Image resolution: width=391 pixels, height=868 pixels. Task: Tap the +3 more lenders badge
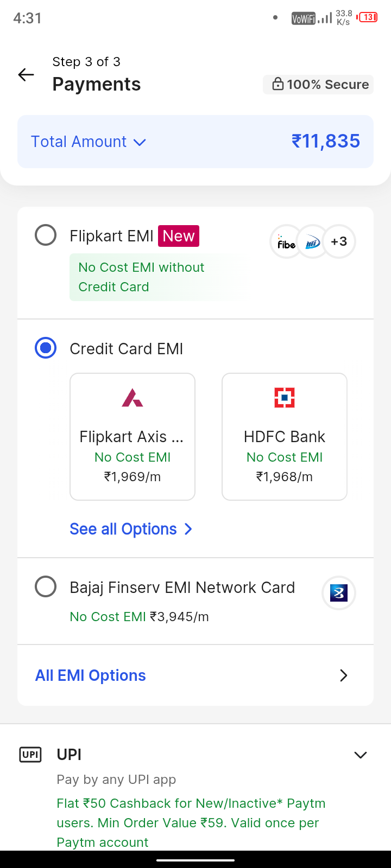click(339, 241)
